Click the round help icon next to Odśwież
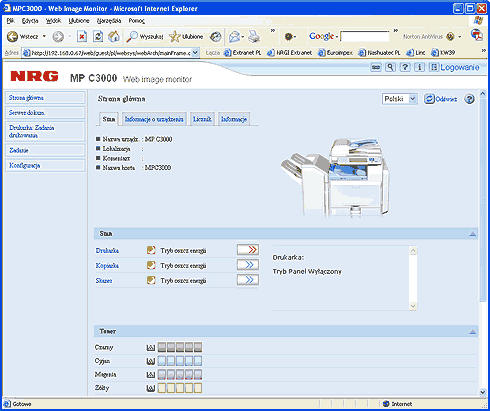This screenshot has width=490, height=411. (470, 99)
